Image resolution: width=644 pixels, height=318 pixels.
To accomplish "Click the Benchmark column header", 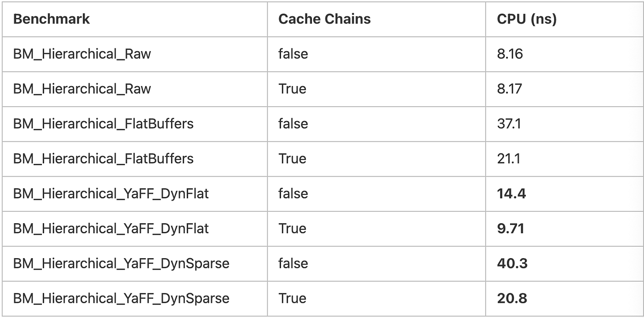I will [52, 19].
